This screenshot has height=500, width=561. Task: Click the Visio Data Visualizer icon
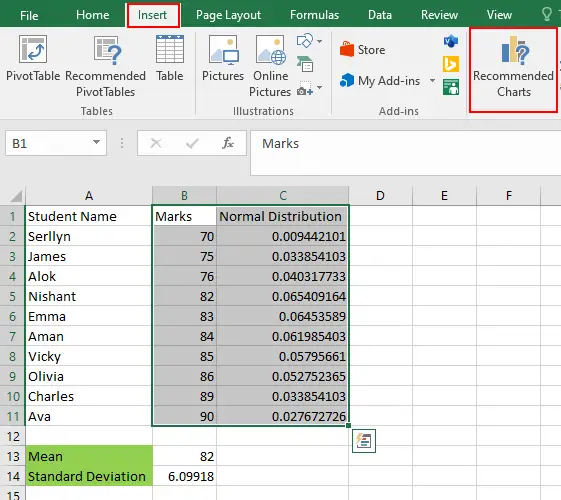tap(451, 41)
